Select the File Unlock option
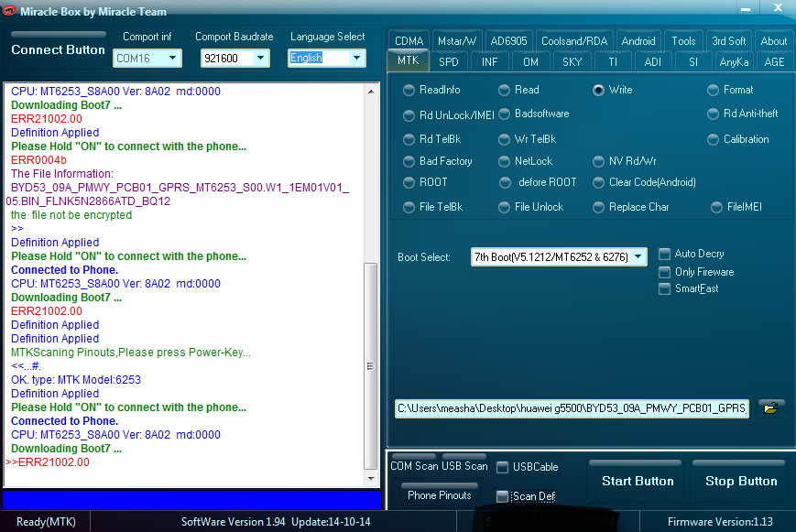796x532 pixels. [x=531, y=207]
